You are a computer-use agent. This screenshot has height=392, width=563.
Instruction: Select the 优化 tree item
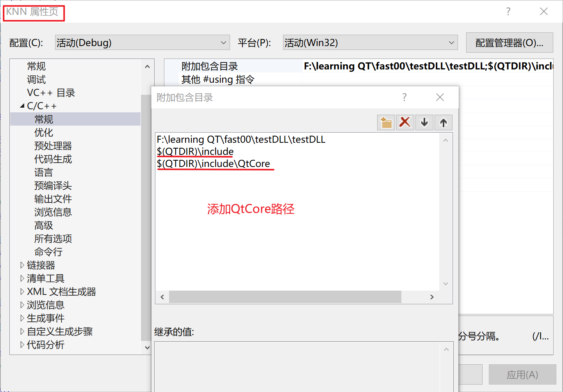point(44,132)
